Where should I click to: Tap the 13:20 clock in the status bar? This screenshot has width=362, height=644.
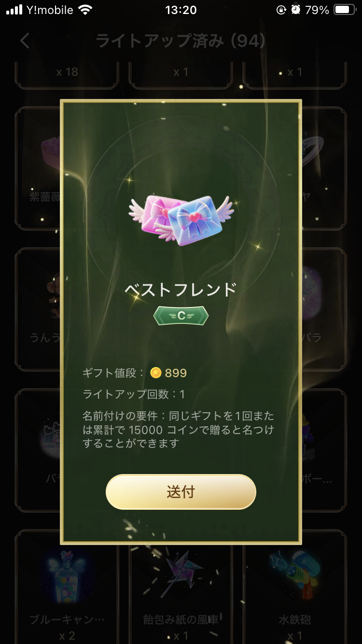point(181,10)
